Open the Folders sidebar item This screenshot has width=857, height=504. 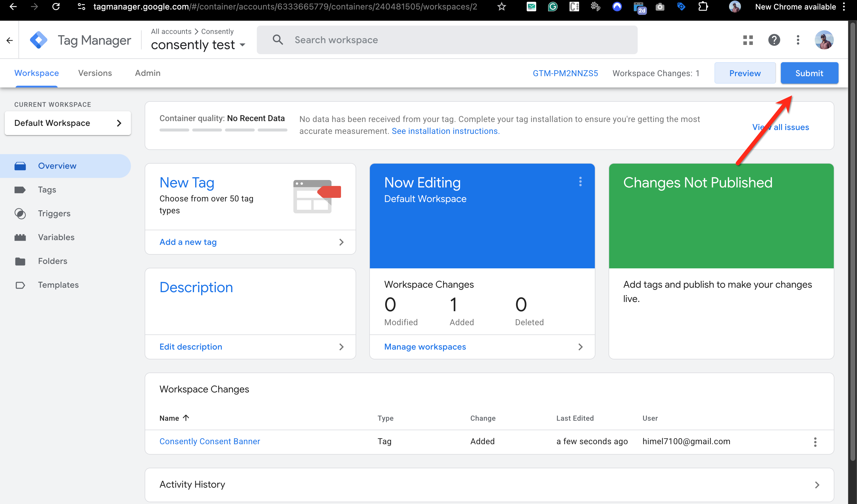52,261
